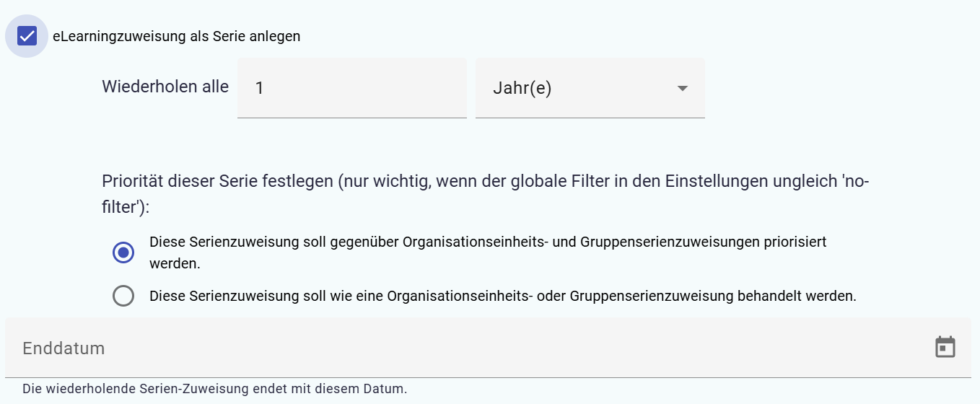Click the white checkmark in the blue box

click(x=27, y=36)
